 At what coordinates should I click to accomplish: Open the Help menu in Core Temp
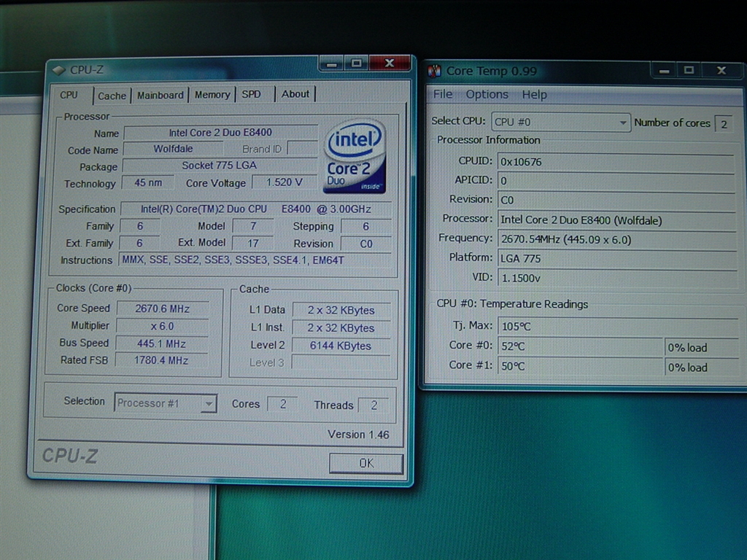[x=534, y=95]
